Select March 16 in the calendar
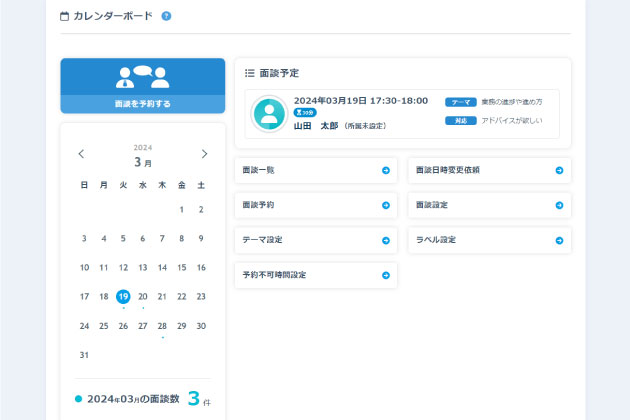This screenshot has height=420, width=630. pyautogui.click(x=201, y=268)
